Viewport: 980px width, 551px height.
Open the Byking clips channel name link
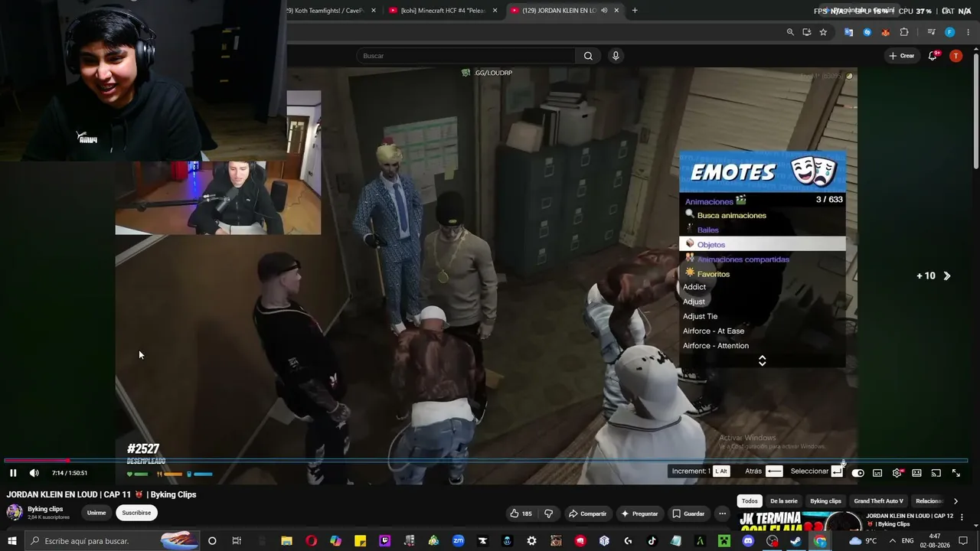(x=45, y=509)
